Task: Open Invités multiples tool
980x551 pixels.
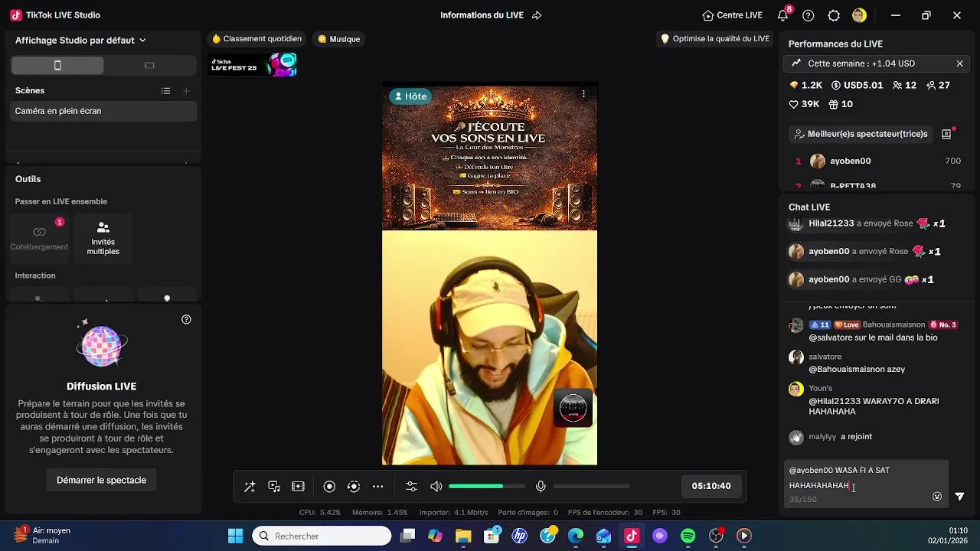Action: click(x=103, y=237)
